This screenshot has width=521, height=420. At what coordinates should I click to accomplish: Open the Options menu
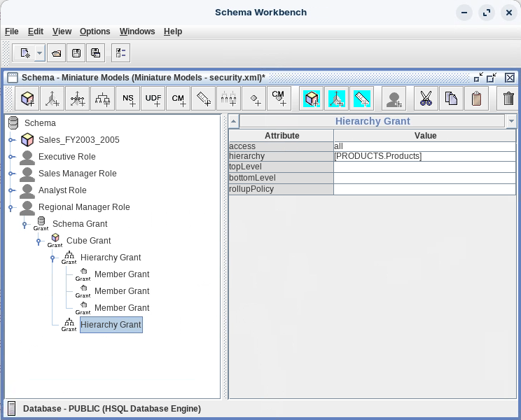[95, 31]
